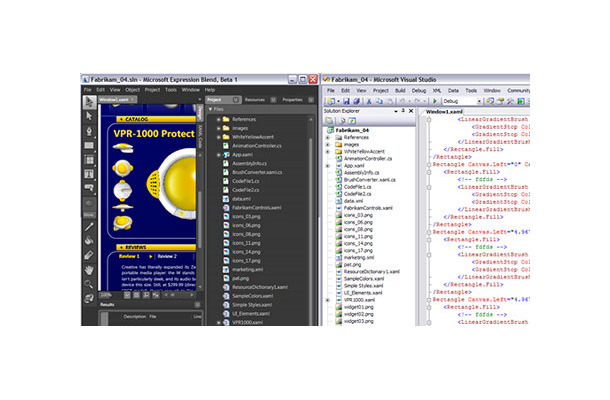Screen dimensions: 610x400
Task: Select the Rectangle shape tool in Blend
Action: click(89, 146)
